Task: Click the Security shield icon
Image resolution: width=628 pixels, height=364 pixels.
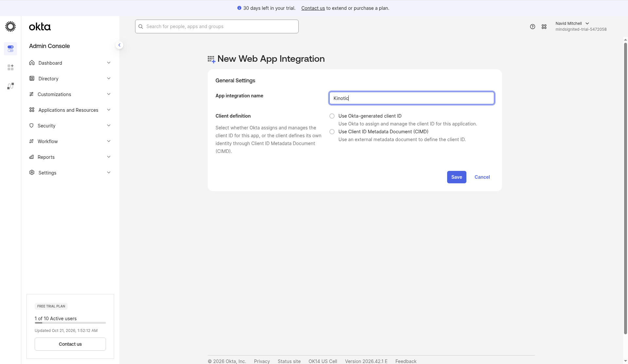Action: pos(31,125)
